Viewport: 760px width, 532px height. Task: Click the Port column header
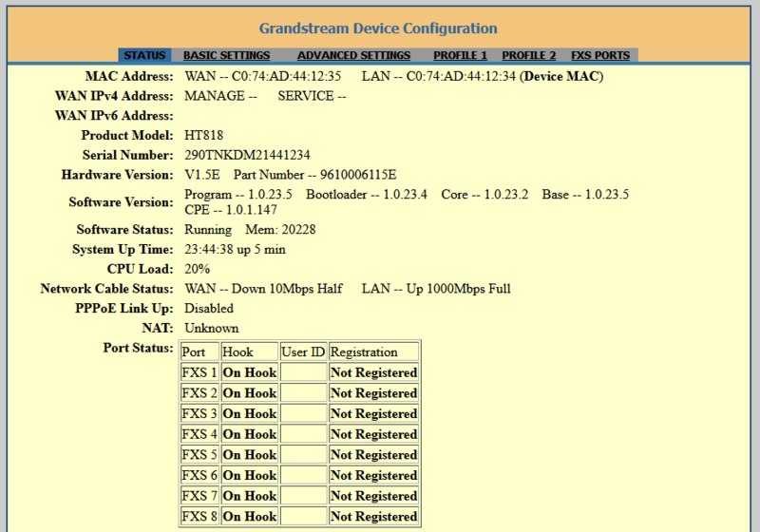[199, 352]
